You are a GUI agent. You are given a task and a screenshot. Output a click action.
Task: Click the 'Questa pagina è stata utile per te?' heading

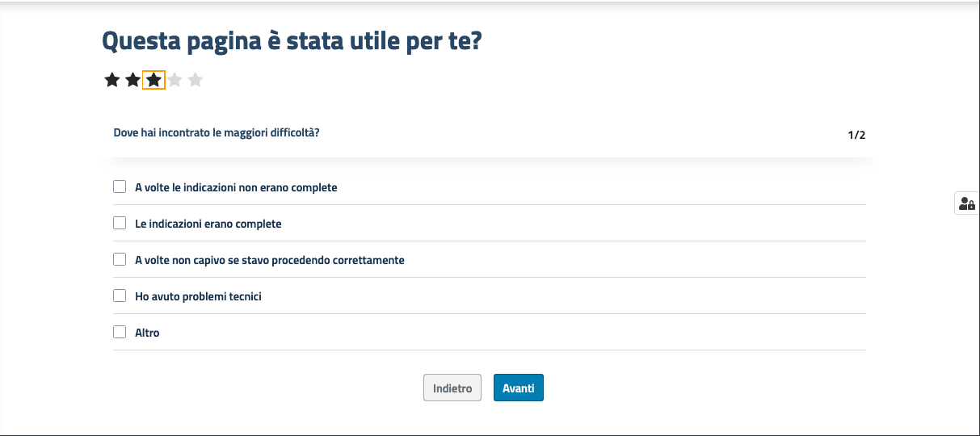pos(292,40)
